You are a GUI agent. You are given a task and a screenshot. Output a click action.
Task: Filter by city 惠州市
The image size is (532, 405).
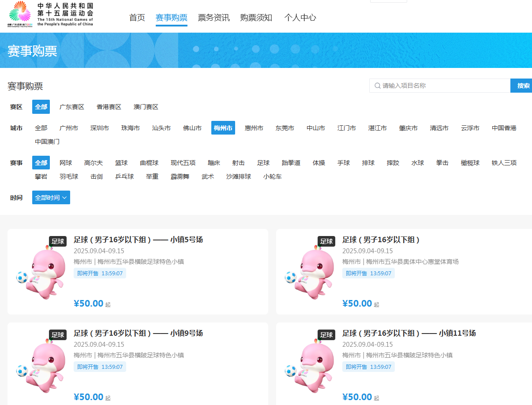pyautogui.click(x=254, y=128)
